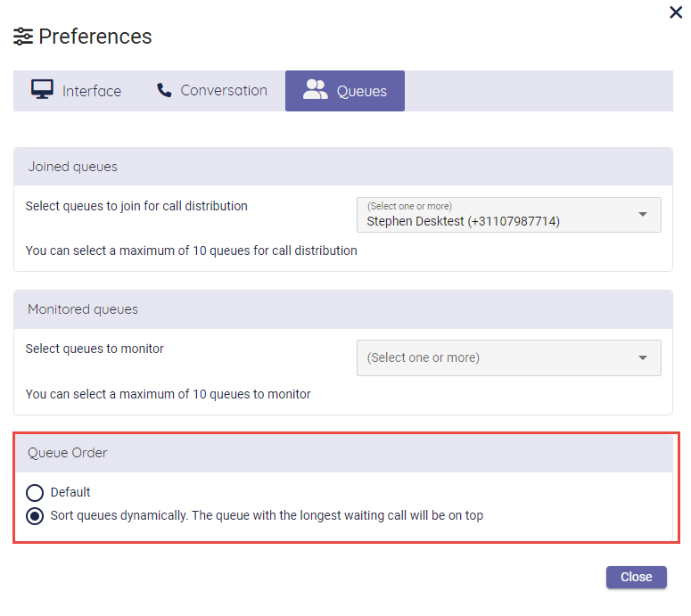Click the Stephen Desktest selected queue value
Image resolution: width=691 pixels, height=616 pixels.
coord(463,221)
